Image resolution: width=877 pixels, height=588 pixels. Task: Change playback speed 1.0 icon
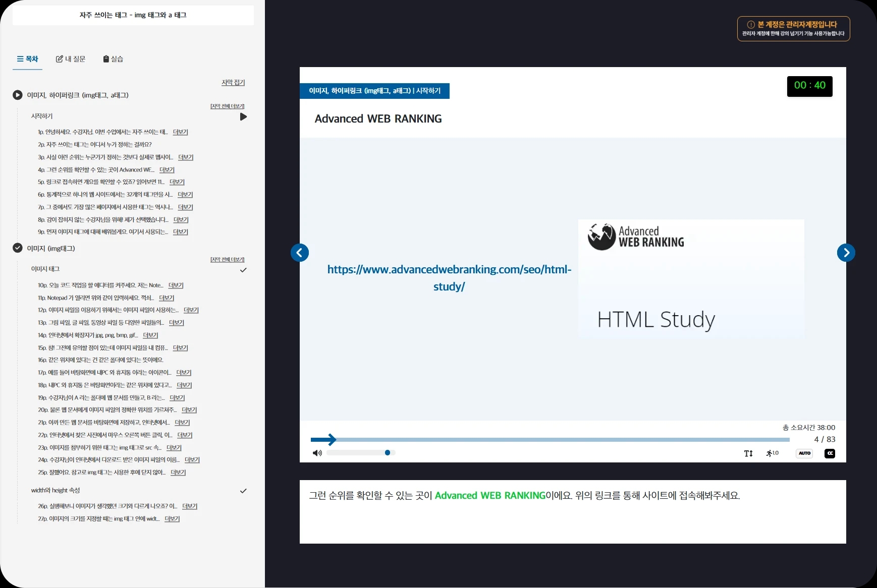[x=773, y=453]
